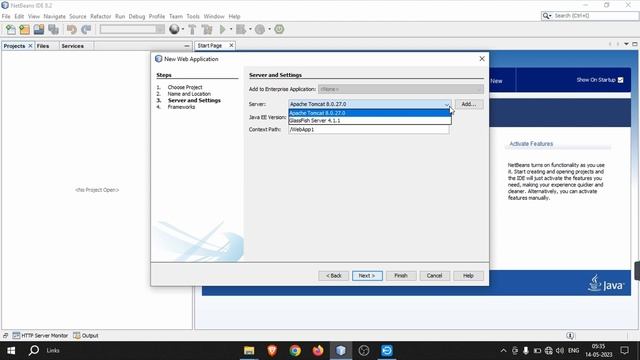Click the Redo toolbar icon
The image size is (640, 360).
(x=86, y=29)
